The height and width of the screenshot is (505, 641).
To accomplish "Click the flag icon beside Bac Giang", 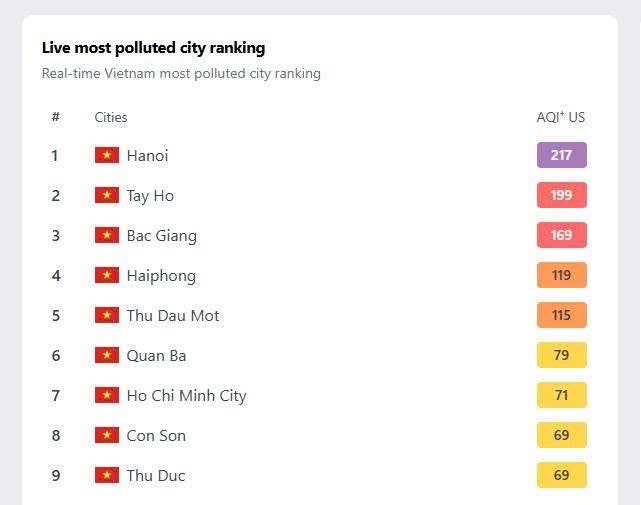I will coord(107,235).
